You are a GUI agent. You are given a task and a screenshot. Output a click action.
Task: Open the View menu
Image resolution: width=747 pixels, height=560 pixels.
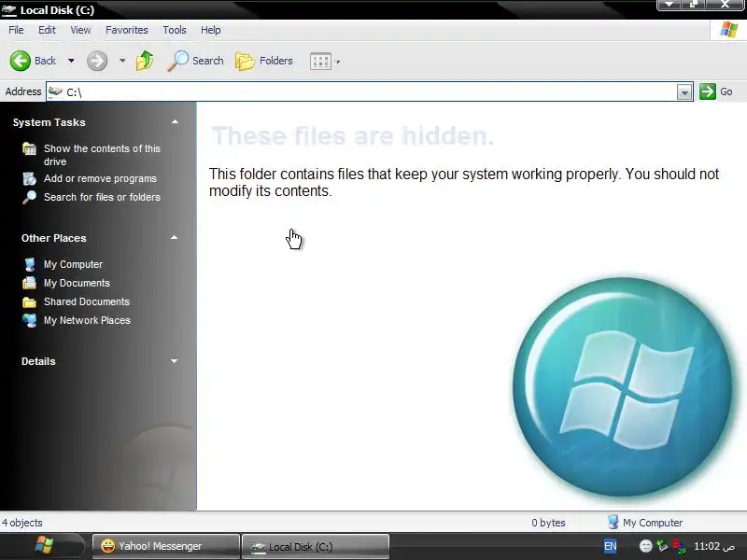click(x=80, y=30)
